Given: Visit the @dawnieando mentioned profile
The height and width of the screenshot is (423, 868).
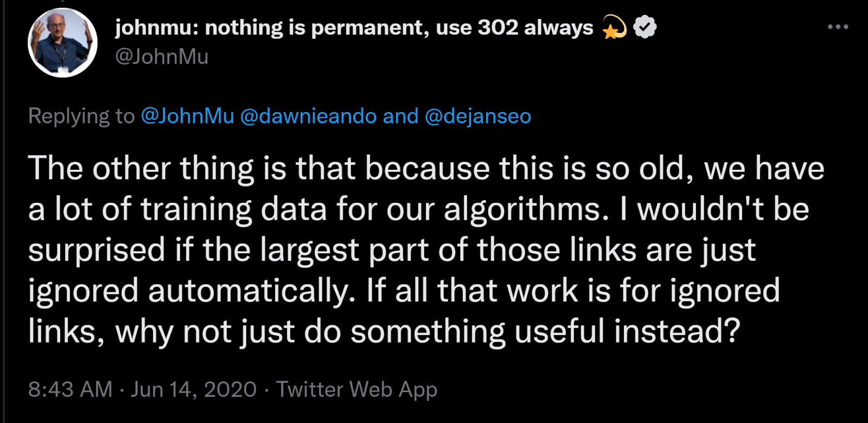Looking at the screenshot, I should 308,116.
